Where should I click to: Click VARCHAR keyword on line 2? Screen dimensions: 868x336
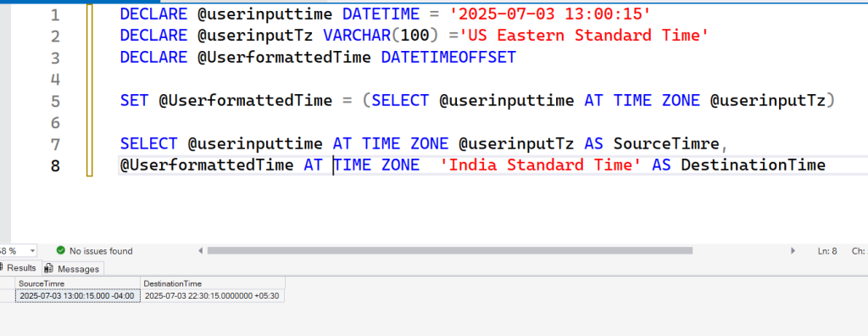click(357, 36)
